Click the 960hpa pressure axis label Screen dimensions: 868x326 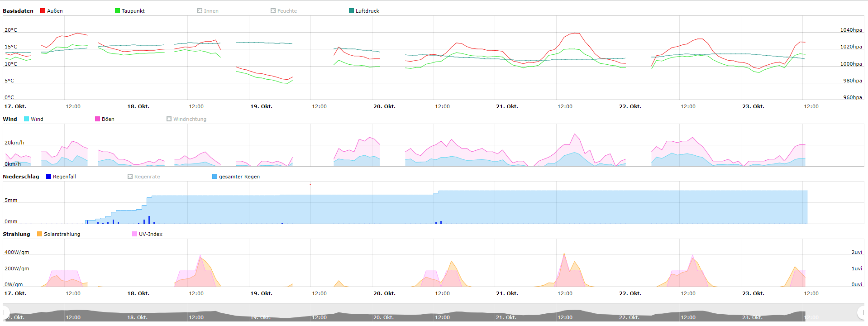pos(853,97)
